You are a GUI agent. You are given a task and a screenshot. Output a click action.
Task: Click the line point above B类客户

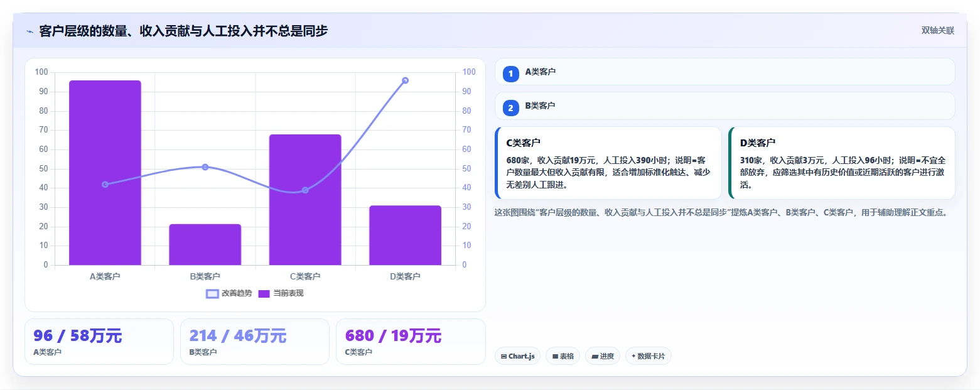click(205, 167)
